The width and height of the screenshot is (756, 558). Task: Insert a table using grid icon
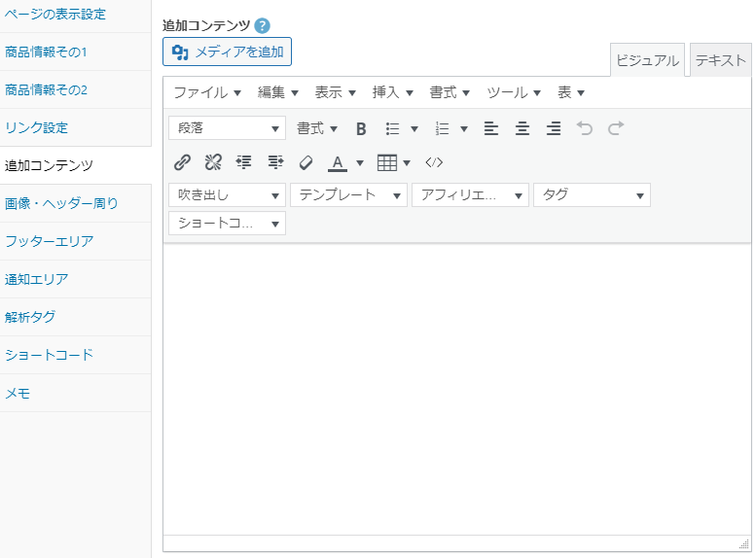tap(387, 163)
